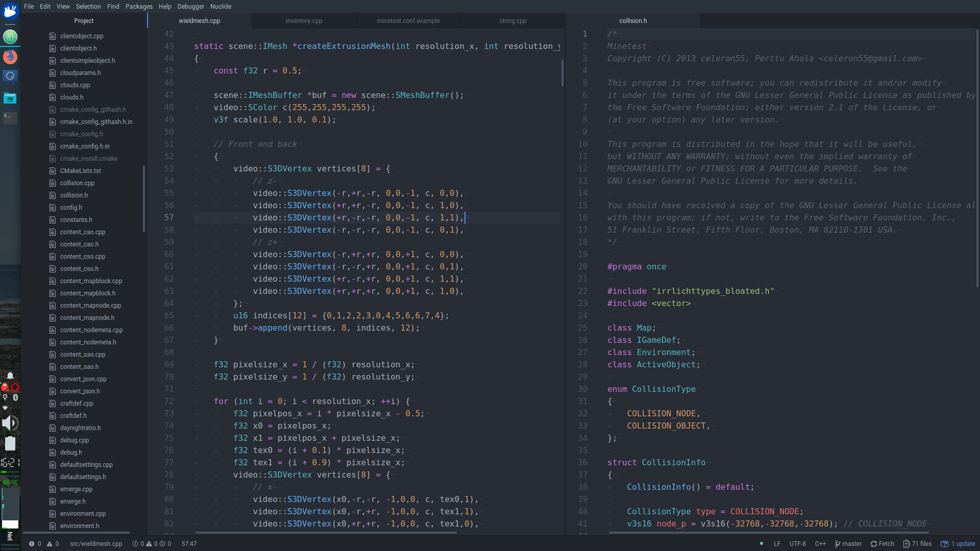Click the green CPU temperature readout
Screen dimensions: 980x551
[x=10, y=482]
